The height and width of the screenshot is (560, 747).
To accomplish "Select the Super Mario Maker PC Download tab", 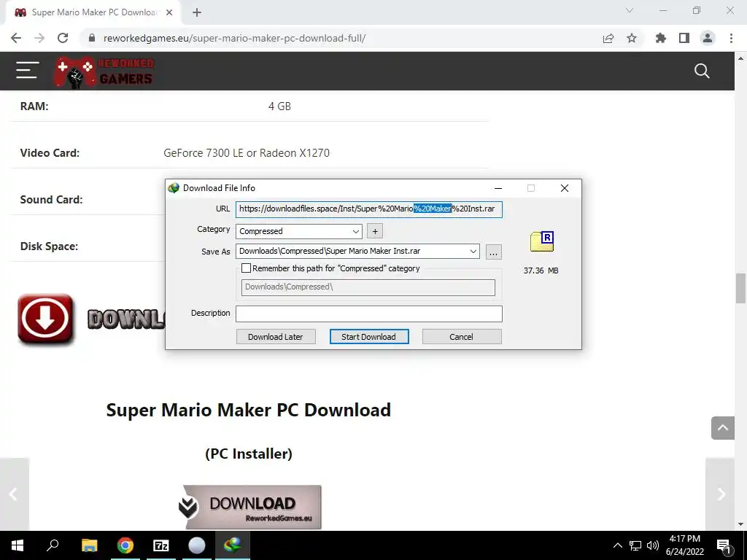I will click(x=94, y=12).
